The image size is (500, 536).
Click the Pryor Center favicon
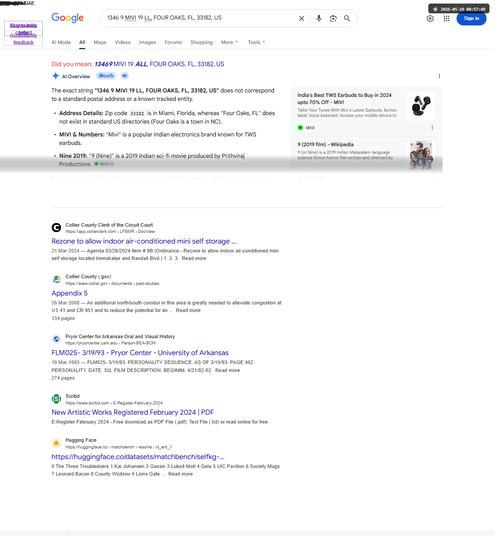pos(56,339)
